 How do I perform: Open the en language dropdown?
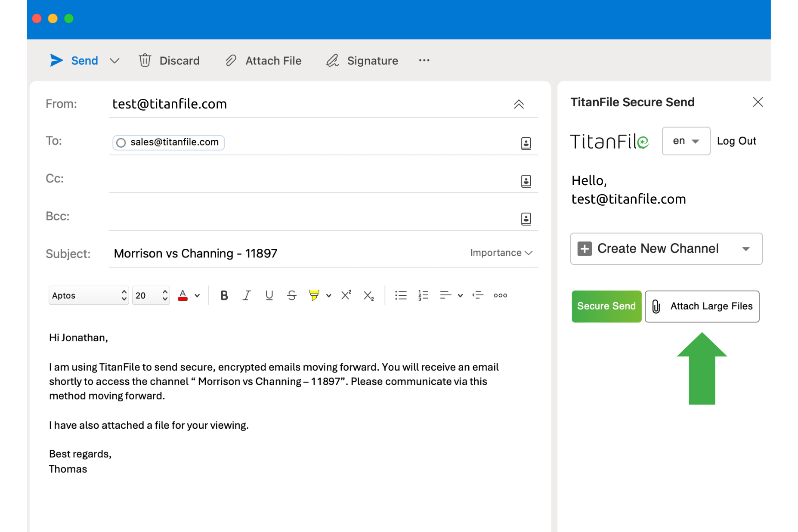686,141
